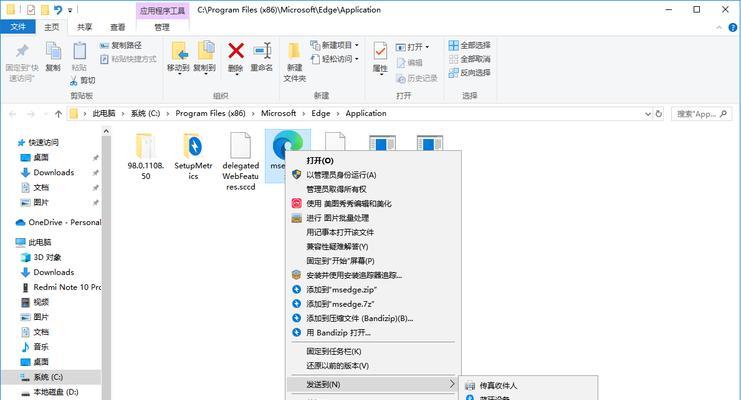Click the Back navigation arrow

pyautogui.click(x=13, y=114)
